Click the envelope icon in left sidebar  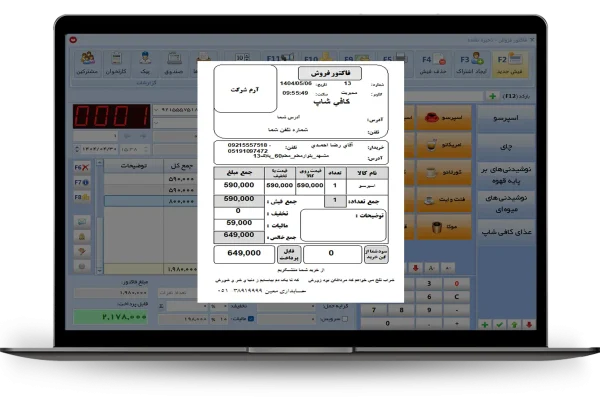click(82, 221)
